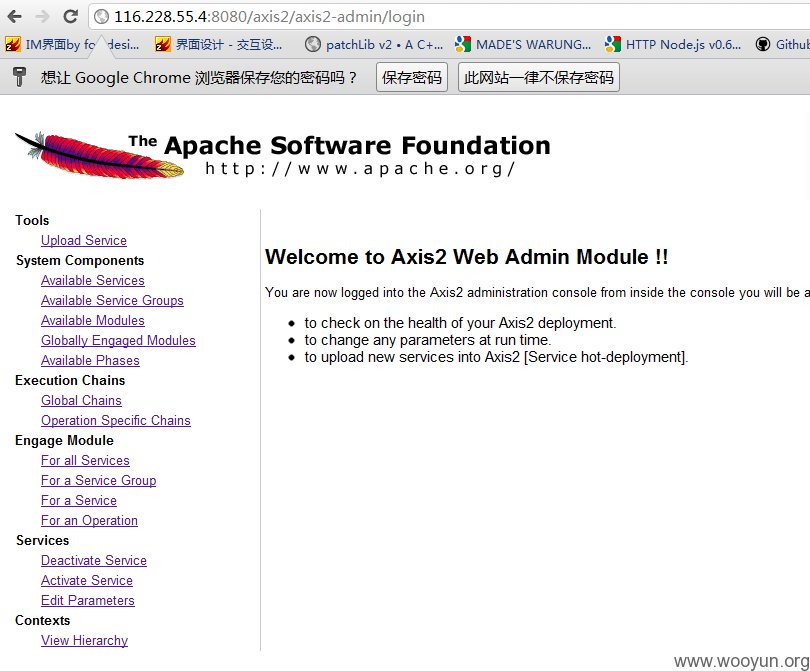Open the Available Services link
810x671 pixels.
pos(92,280)
